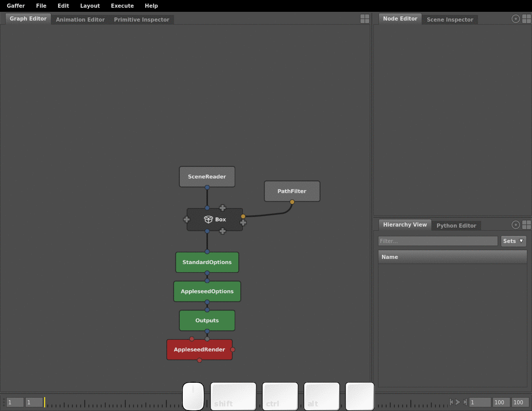Open the Sets dropdown in Hierarchy View
532x411 pixels.
(514, 240)
